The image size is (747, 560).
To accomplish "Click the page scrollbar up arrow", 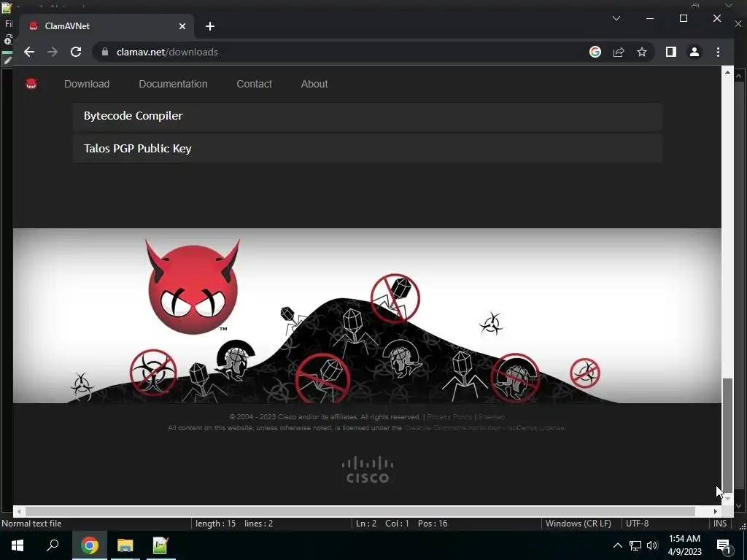I will (x=727, y=72).
